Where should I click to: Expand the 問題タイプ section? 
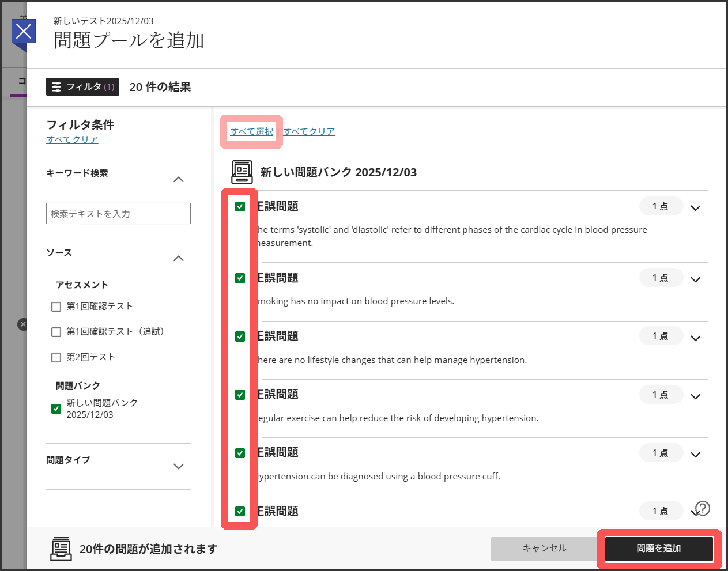(179, 466)
